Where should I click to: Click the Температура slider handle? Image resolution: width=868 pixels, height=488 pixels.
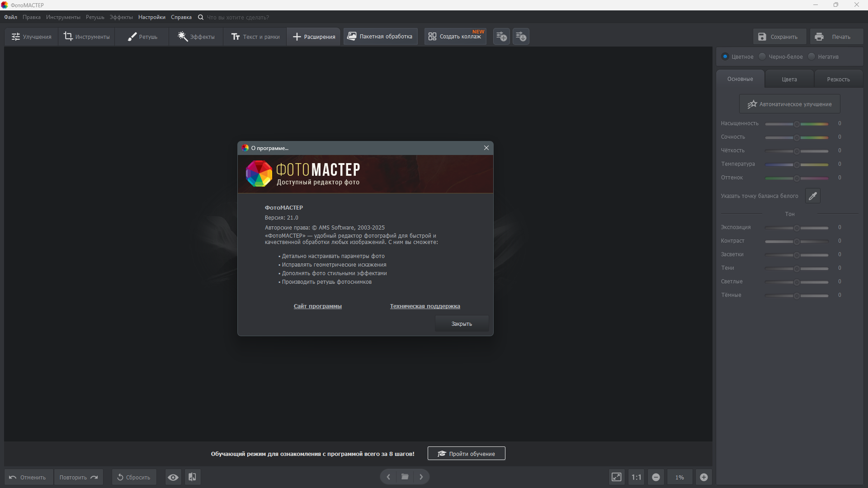[797, 164]
